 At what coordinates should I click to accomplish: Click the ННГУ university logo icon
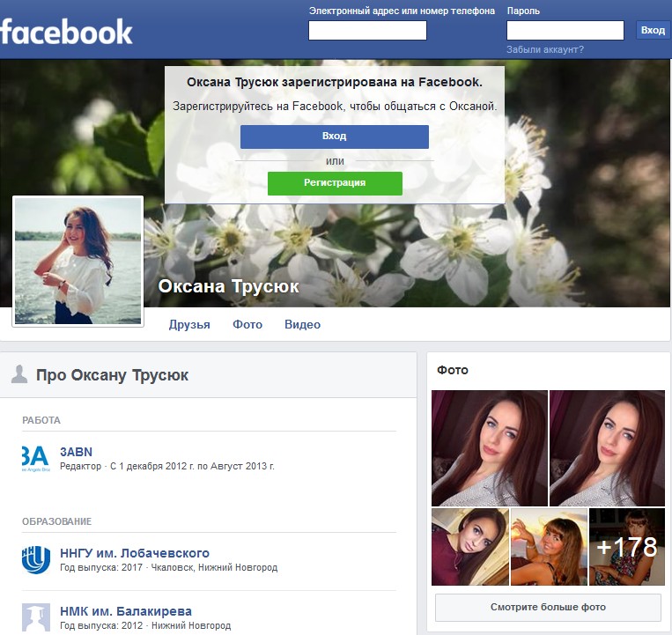coord(36,559)
